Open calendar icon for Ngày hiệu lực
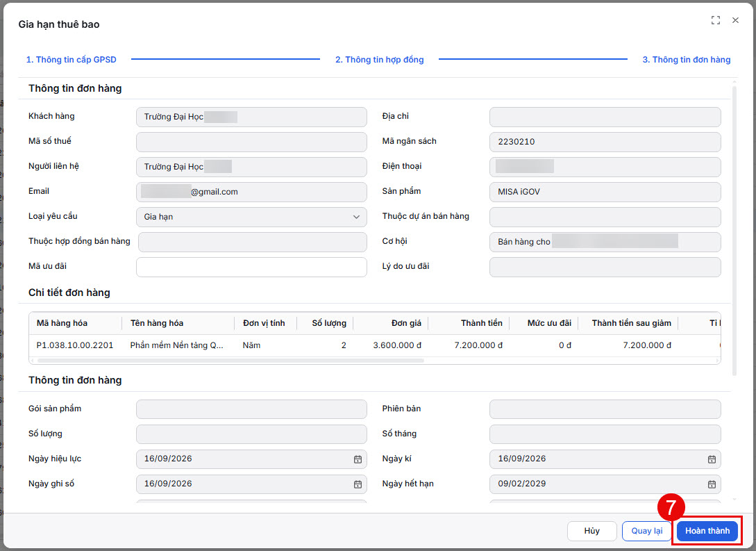Image resolution: width=756 pixels, height=551 pixels. coord(358,459)
